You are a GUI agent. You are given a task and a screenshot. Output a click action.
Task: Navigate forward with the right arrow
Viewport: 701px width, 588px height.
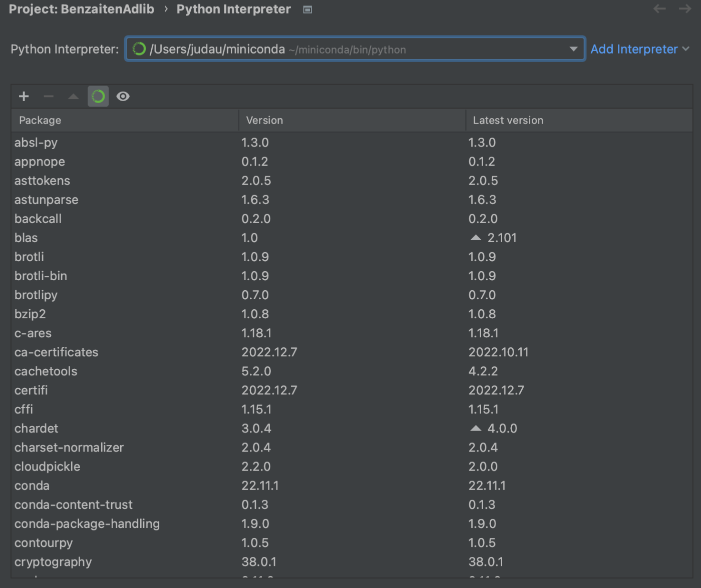pyautogui.click(x=685, y=9)
